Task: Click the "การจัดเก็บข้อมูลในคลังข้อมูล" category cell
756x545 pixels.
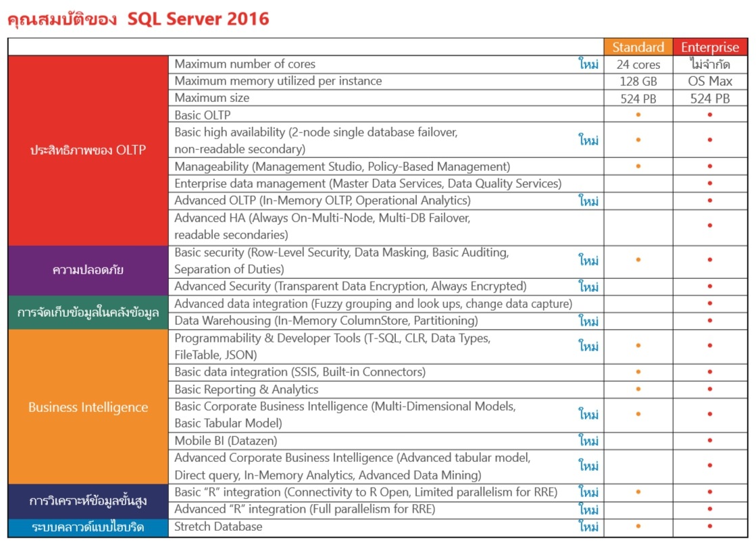Action: pos(89,312)
